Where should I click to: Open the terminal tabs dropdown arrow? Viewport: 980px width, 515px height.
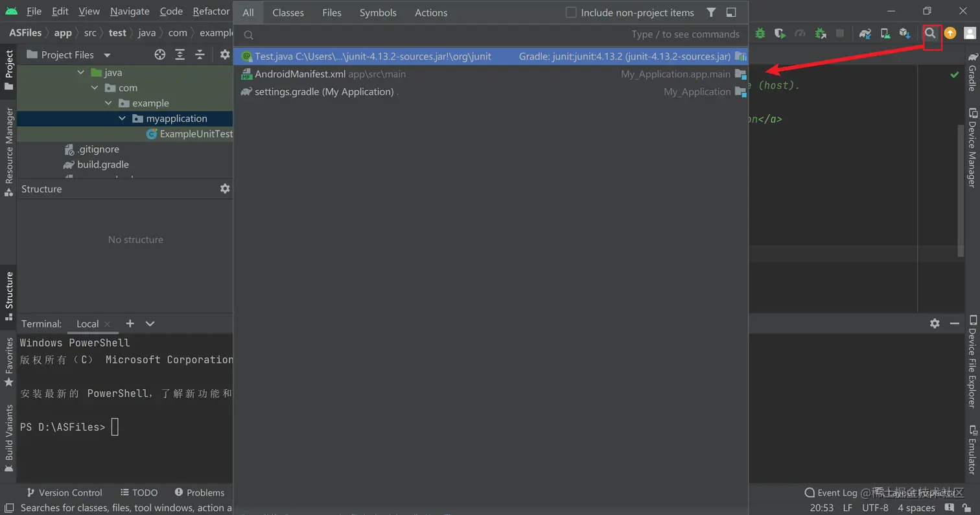tap(150, 323)
